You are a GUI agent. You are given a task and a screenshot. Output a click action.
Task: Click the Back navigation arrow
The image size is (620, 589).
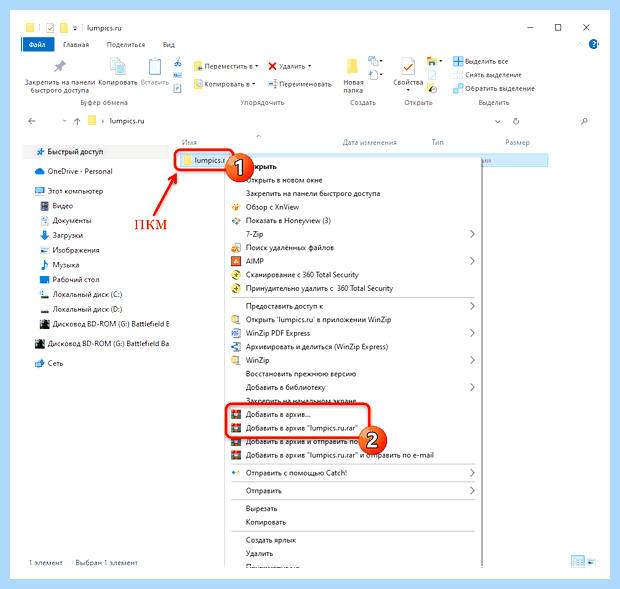pos(32,121)
